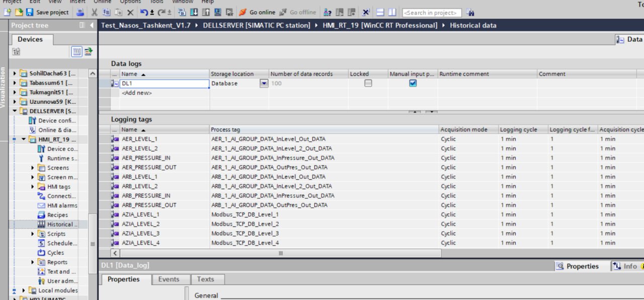Open Cycles in project tree

51,253
